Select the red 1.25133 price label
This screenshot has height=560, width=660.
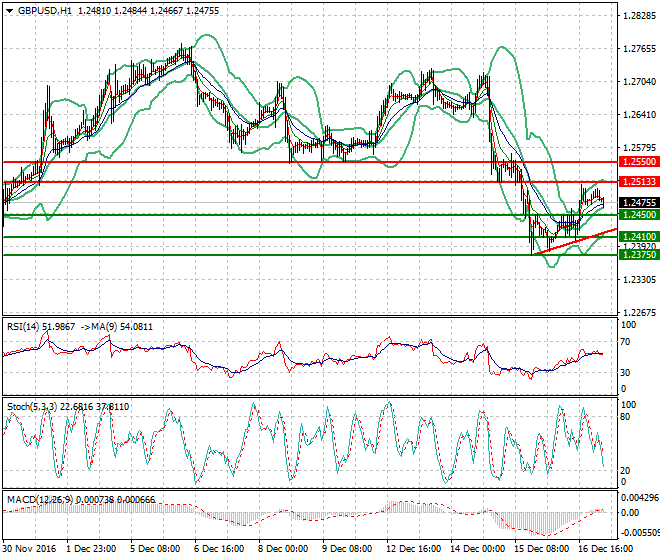point(639,181)
